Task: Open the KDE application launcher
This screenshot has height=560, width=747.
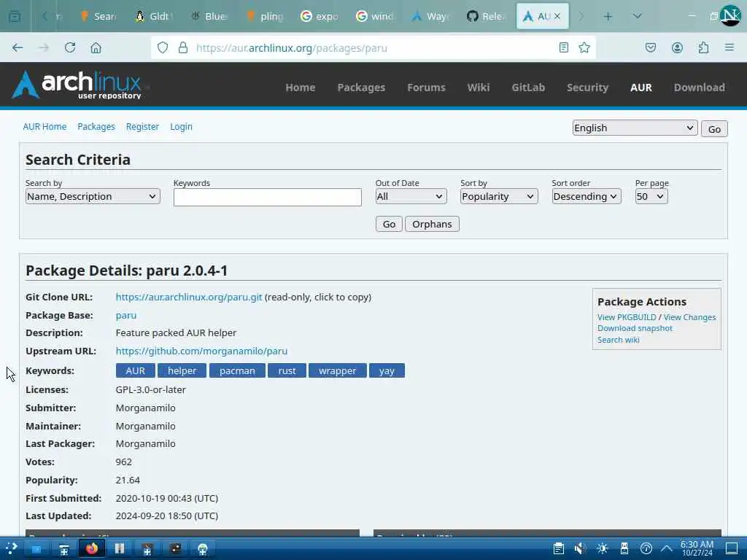Action: 11,548
